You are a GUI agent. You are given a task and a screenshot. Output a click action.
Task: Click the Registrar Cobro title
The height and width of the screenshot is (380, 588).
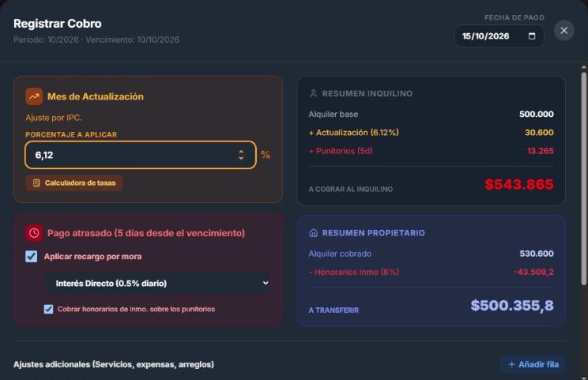(58, 24)
